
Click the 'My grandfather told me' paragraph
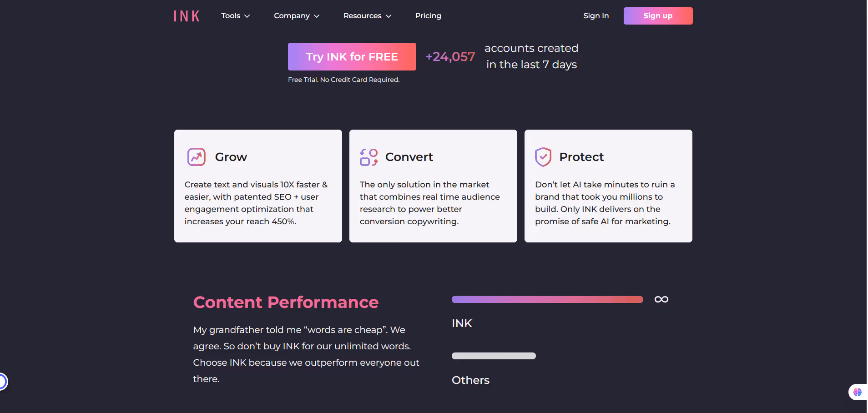(306, 354)
